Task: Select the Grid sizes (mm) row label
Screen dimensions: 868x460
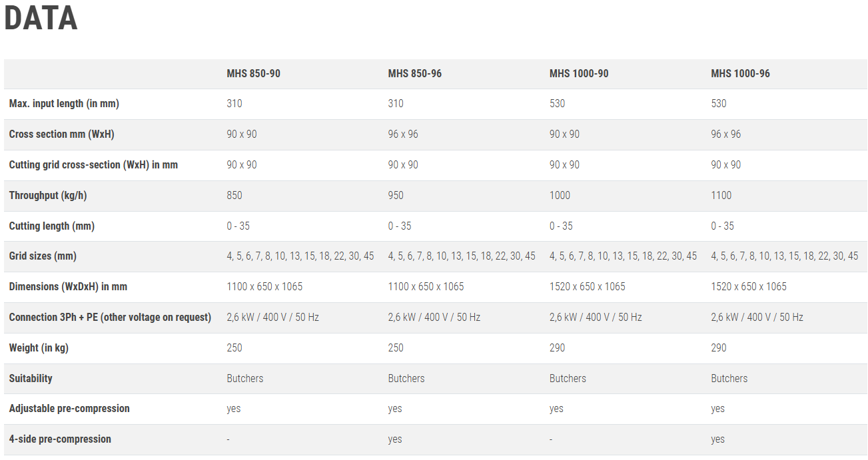Action: tap(43, 256)
